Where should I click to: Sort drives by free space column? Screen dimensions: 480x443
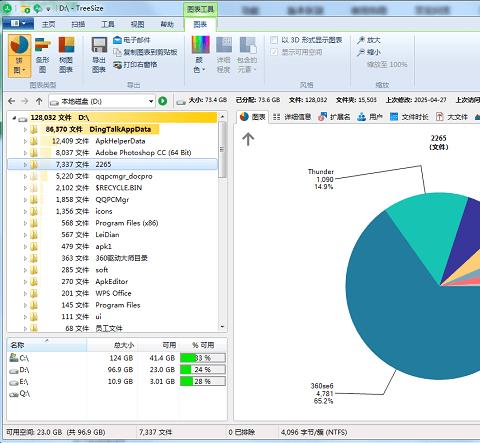click(x=159, y=345)
